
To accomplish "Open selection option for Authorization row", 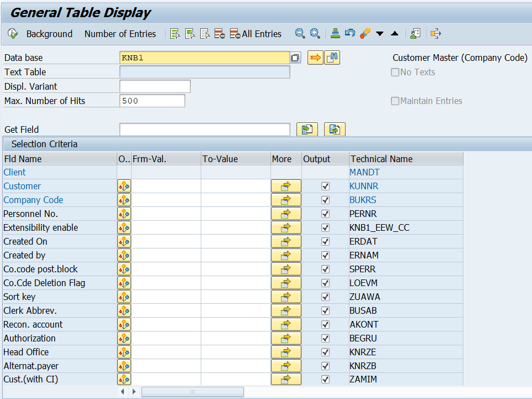I will coord(124,339).
